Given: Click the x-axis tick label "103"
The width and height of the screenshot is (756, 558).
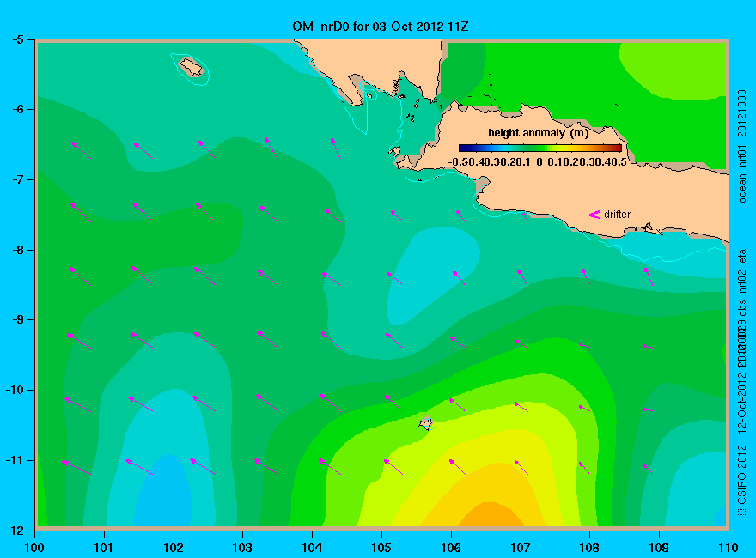Looking at the screenshot, I should tap(242, 548).
